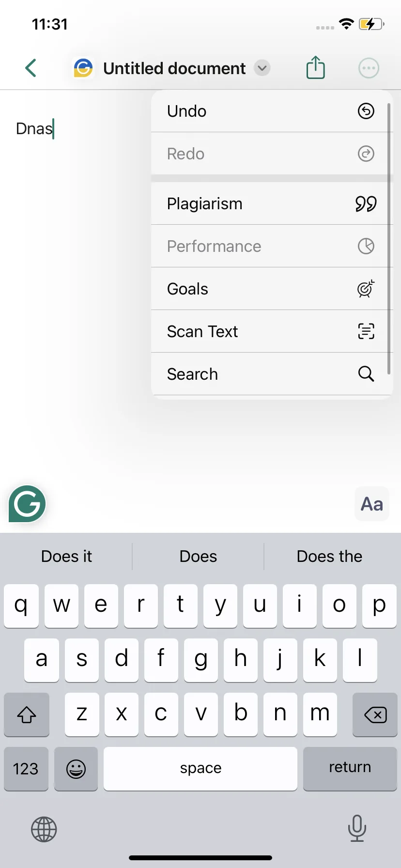Tap the "Does the" suggestion
Viewport: 401px width, 868px height.
330,556
